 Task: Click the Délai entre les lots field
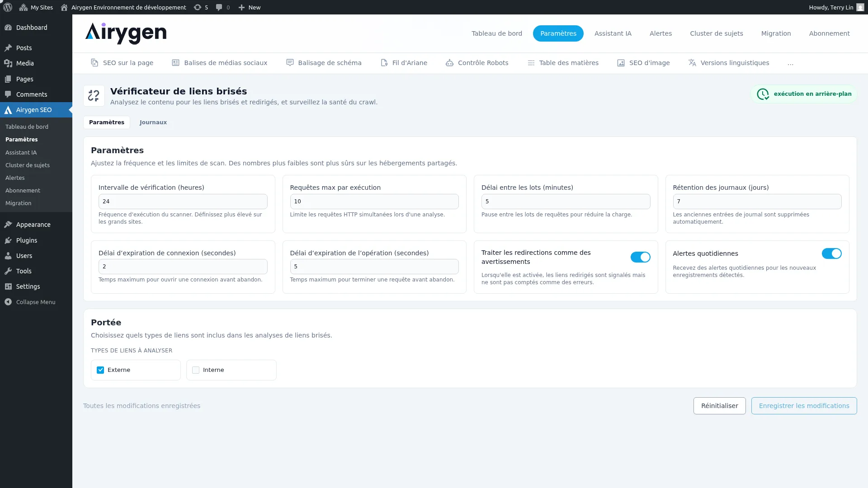point(566,202)
